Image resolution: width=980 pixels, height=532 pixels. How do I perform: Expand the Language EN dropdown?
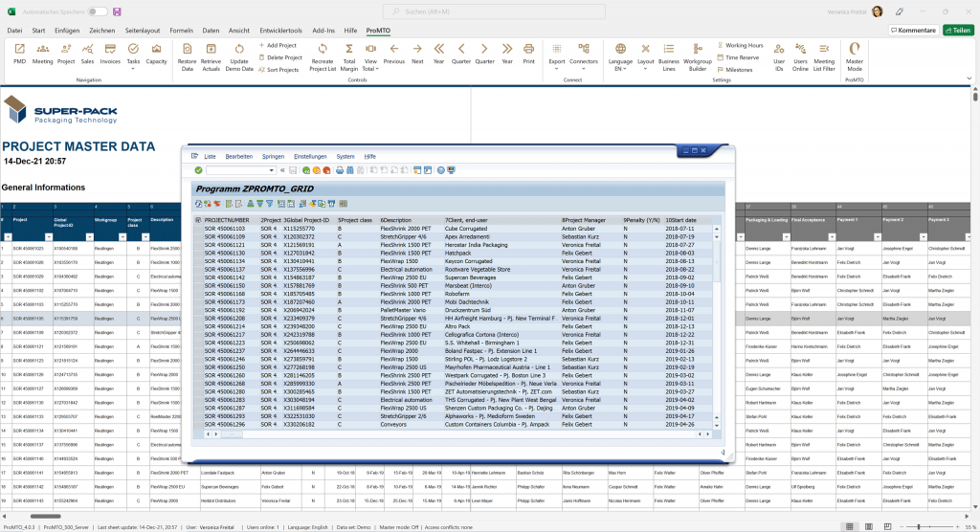click(619, 69)
